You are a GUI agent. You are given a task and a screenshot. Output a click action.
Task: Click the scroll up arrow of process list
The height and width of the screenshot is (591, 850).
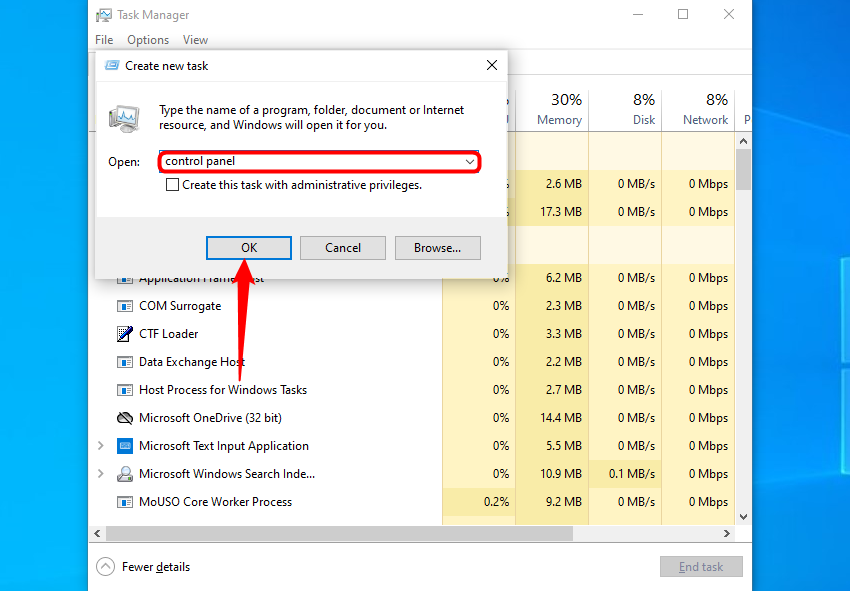(744, 141)
